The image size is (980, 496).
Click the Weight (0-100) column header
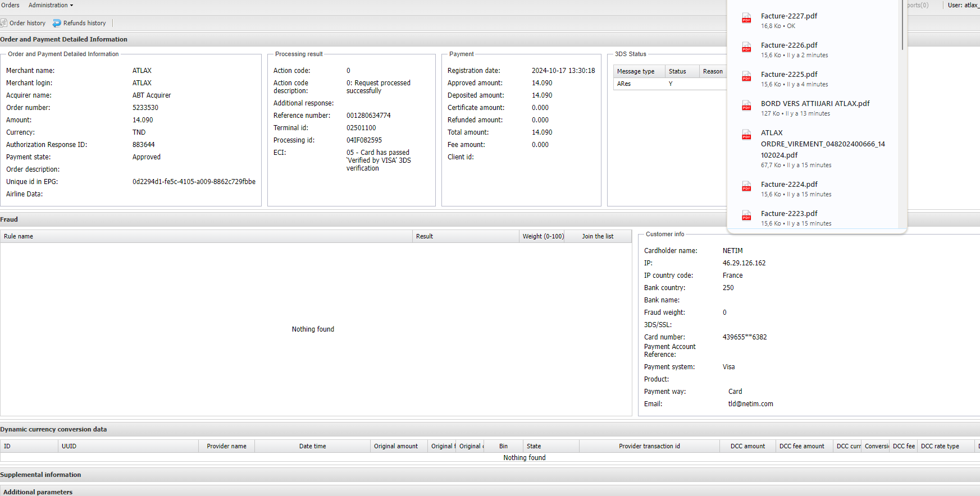[543, 236]
